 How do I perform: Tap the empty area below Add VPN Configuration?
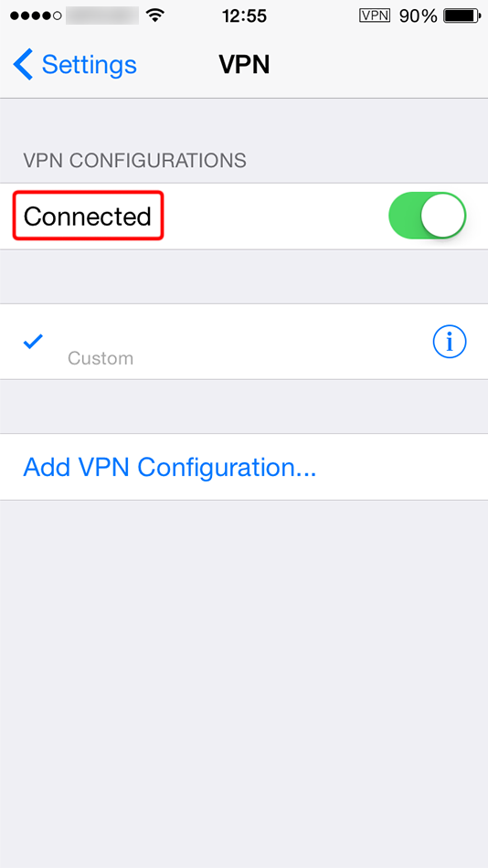coord(244,683)
